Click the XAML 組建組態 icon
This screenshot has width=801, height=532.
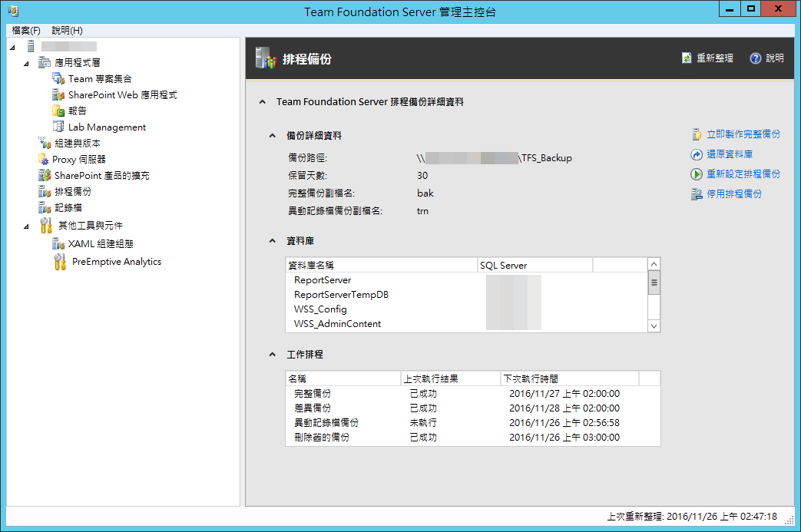click(x=58, y=244)
